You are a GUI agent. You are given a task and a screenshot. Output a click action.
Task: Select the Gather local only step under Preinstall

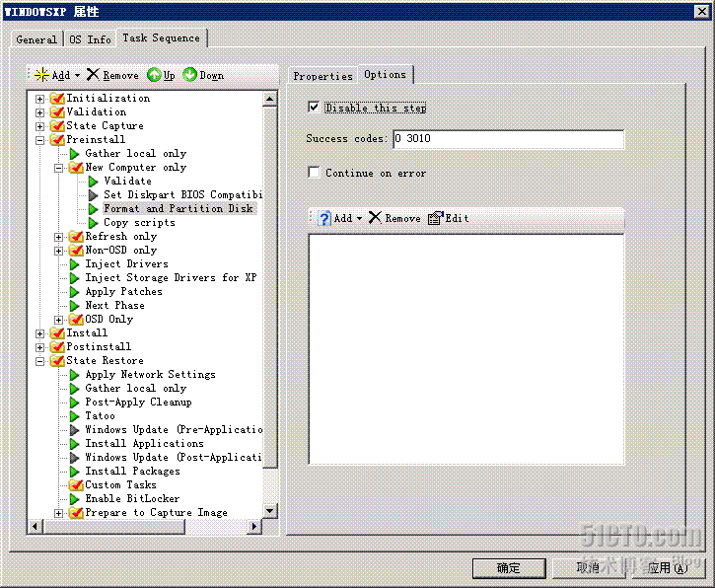point(135,154)
